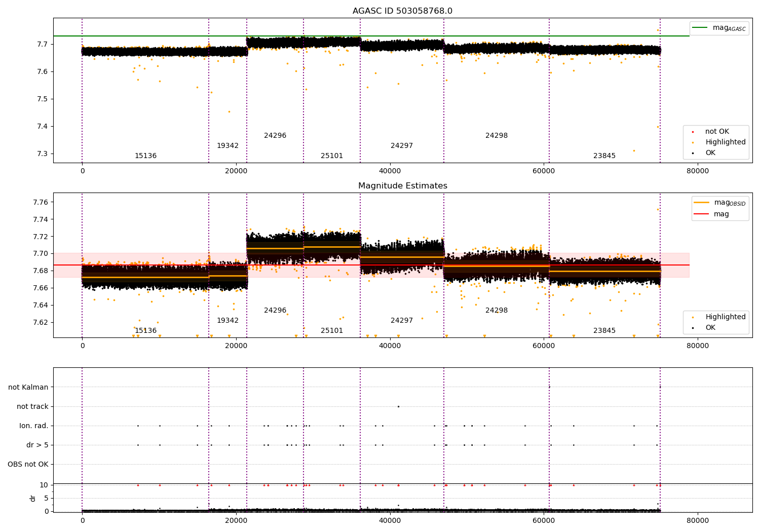Click the 7.4 tick on top plot
Image resolution: width=760 pixels, height=532 pixels.
pos(42,127)
